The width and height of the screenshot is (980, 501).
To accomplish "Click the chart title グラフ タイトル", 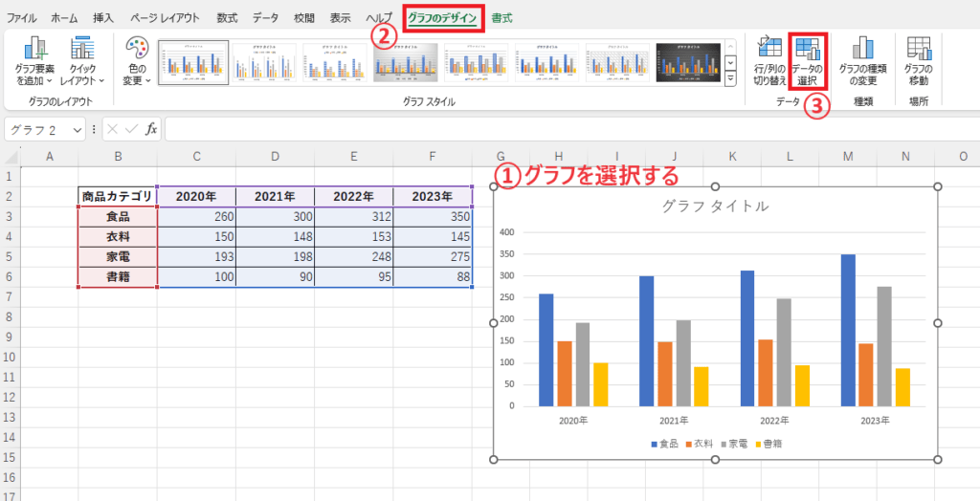I will (715, 207).
